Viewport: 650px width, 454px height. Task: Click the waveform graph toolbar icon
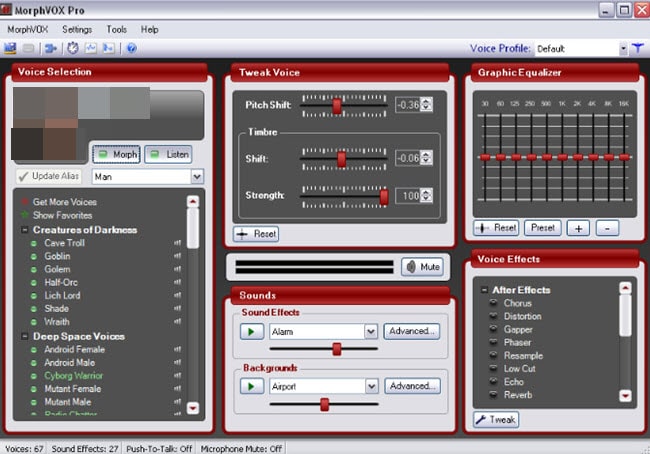coord(91,49)
